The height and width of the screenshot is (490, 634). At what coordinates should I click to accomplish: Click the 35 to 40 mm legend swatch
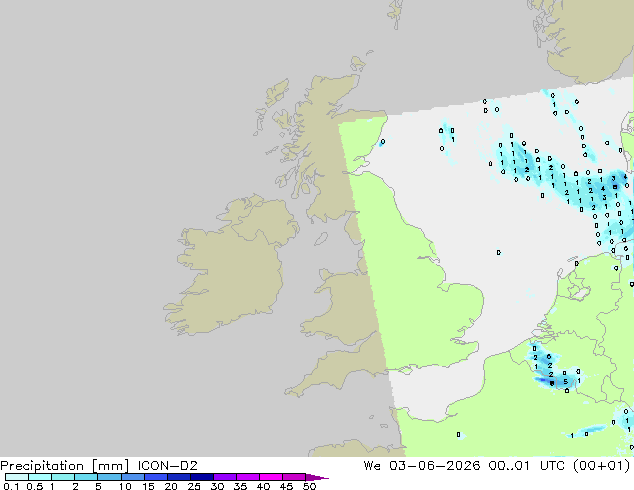click(247, 477)
